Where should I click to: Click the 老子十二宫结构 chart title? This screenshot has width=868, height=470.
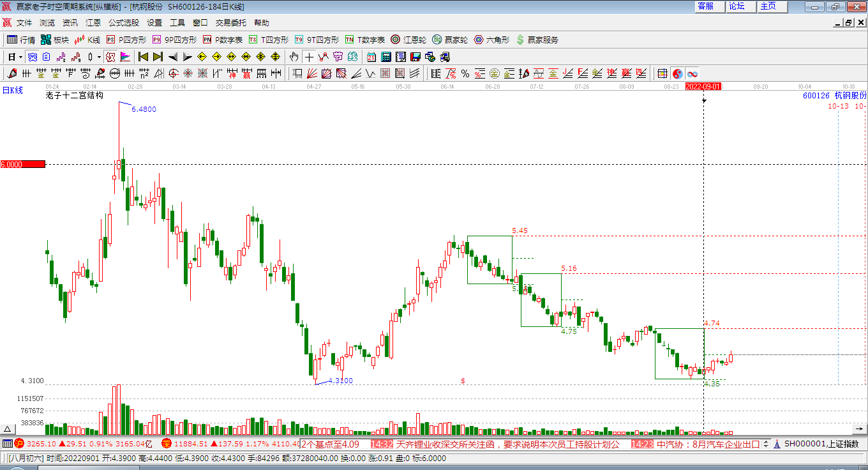tap(75, 96)
